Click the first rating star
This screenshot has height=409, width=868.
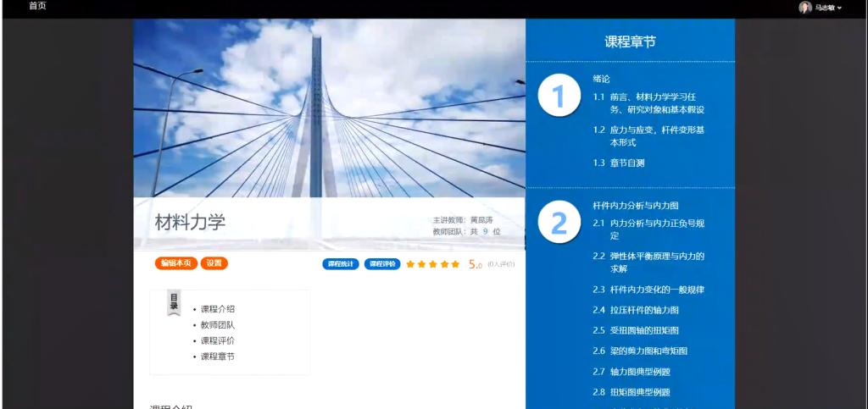(x=410, y=264)
